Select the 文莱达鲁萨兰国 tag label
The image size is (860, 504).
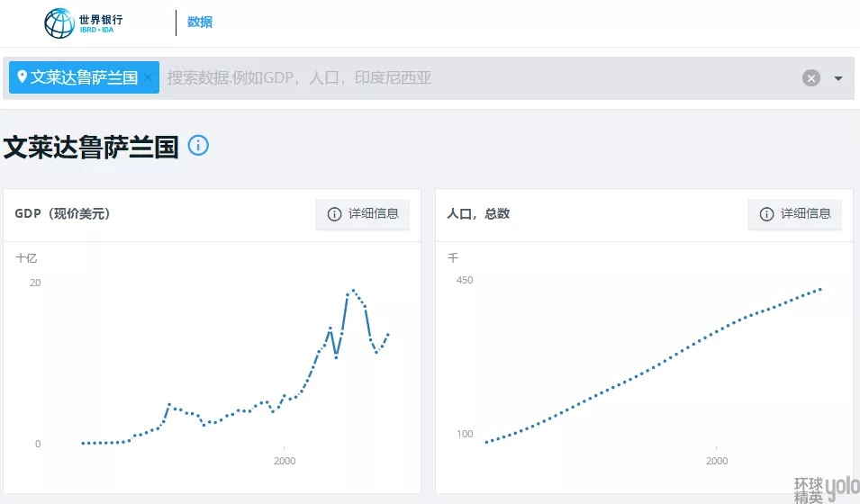tap(84, 77)
